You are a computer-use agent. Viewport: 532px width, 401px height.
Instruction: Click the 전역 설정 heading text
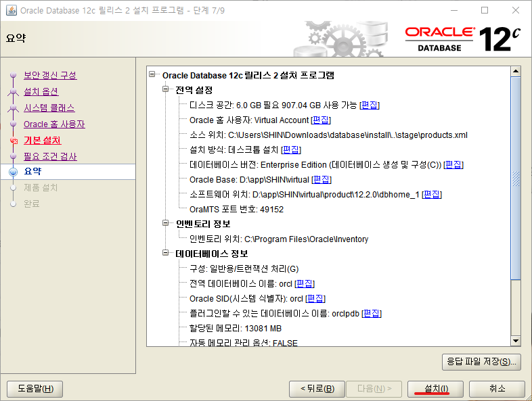pyautogui.click(x=194, y=90)
